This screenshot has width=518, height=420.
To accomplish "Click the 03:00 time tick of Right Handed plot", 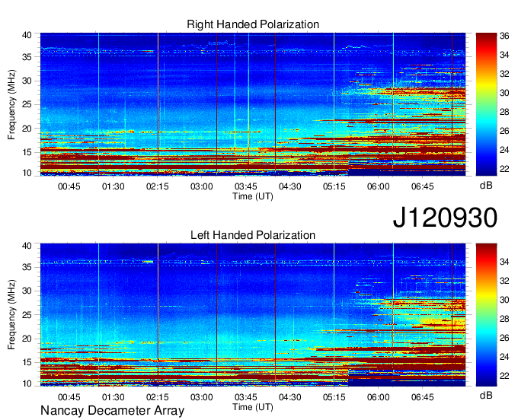I will [x=202, y=186].
